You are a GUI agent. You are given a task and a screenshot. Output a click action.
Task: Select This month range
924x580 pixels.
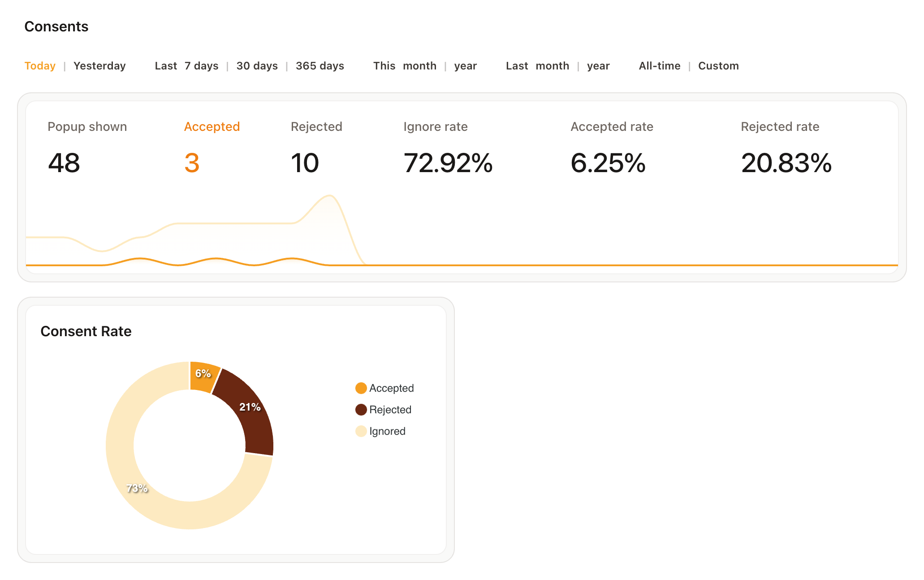(419, 66)
